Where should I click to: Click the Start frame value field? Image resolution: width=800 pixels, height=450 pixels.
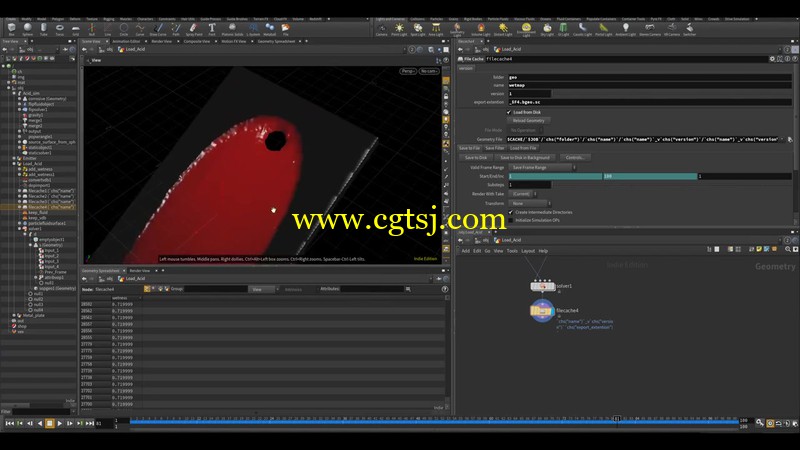(x=555, y=176)
